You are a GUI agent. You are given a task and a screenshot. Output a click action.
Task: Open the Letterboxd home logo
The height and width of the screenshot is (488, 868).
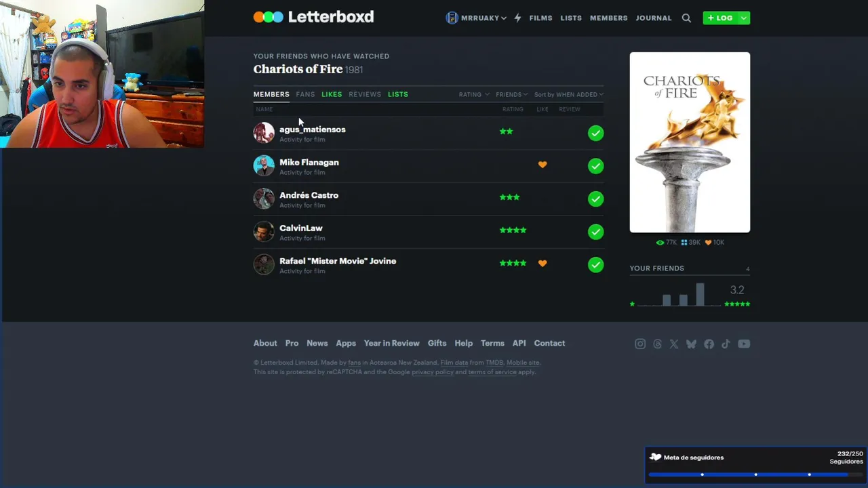pos(313,17)
